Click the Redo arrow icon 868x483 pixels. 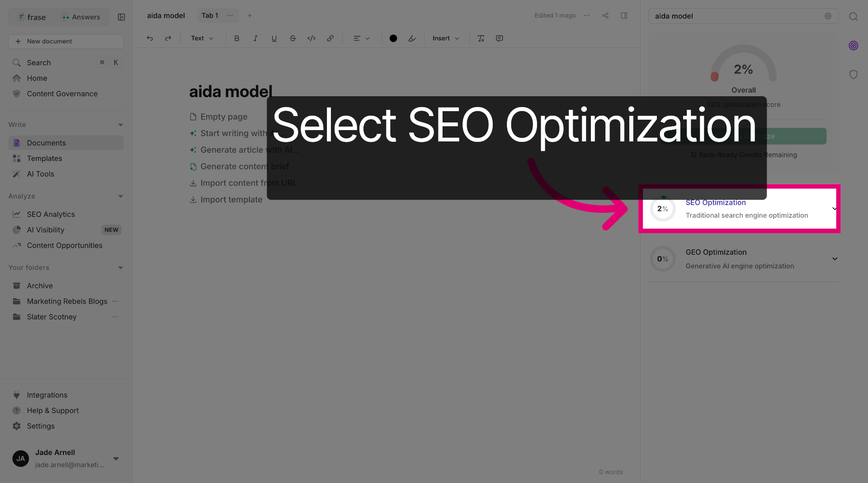pyautogui.click(x=168, y=38)
